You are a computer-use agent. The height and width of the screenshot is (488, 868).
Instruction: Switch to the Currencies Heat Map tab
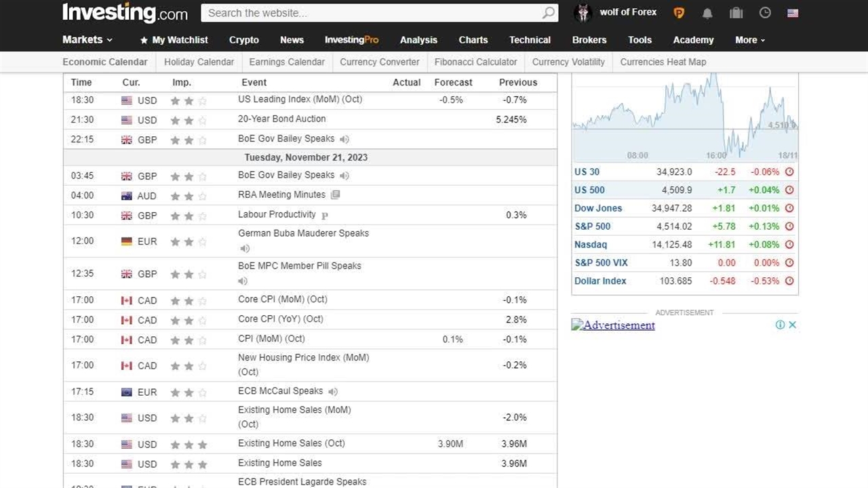(663, 62)
